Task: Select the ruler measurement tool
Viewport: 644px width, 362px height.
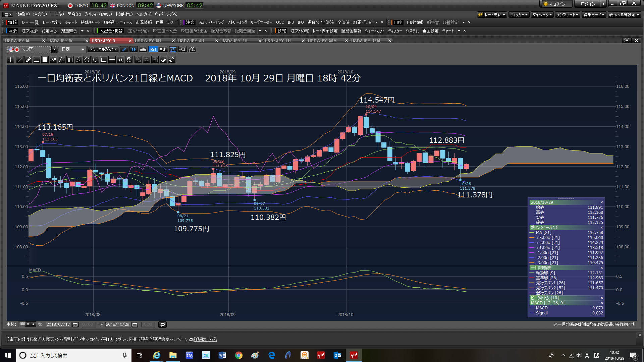Action: [28, 60]
